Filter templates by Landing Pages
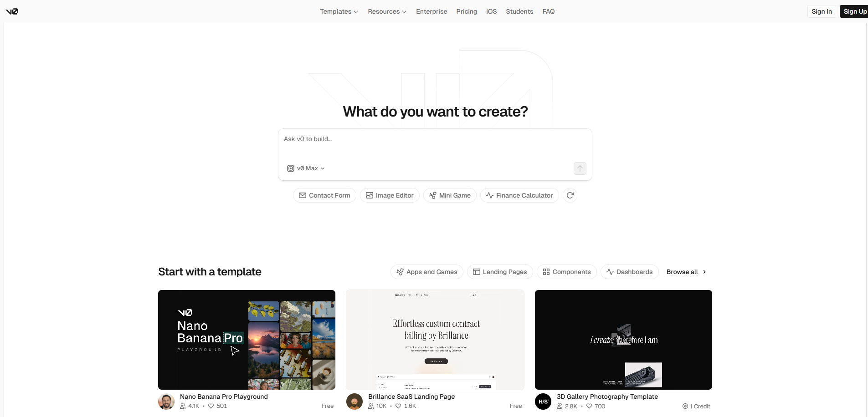This screenshot has width=868, height=417. [499, 272]
